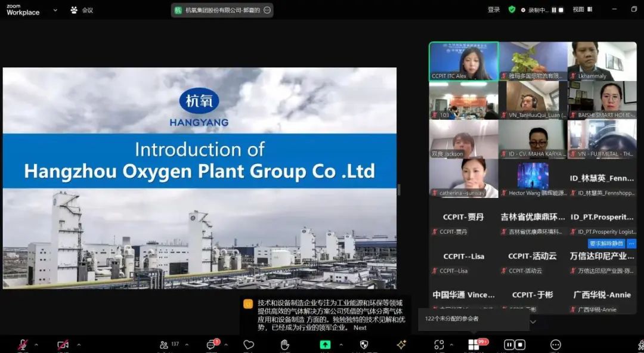
Task: Open the Zoom Workplace dropdown chevron
Action: (x=55, y=10)
